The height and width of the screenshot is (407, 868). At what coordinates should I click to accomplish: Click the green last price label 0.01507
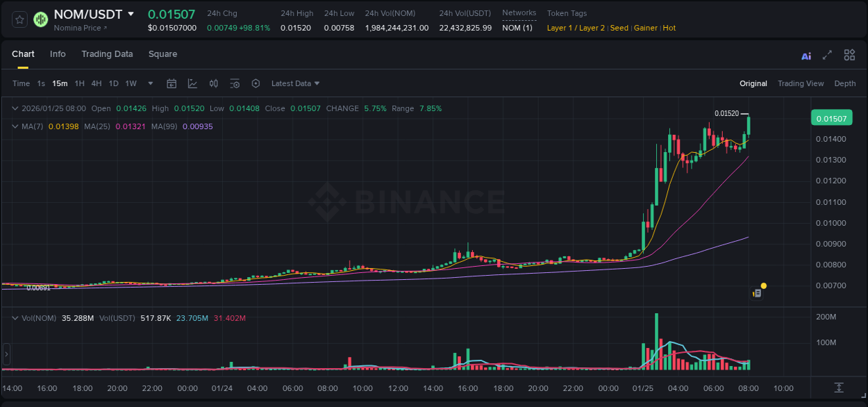pos(831,118)
